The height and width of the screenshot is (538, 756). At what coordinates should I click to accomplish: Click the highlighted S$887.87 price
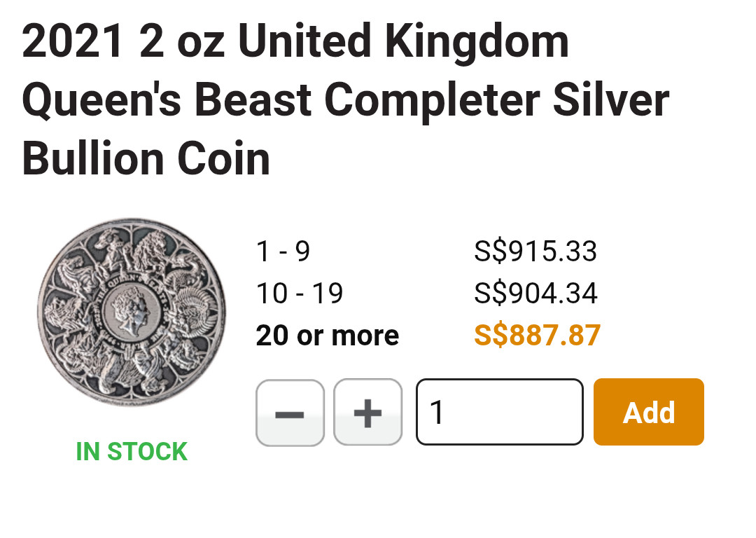tap(537, 336)
